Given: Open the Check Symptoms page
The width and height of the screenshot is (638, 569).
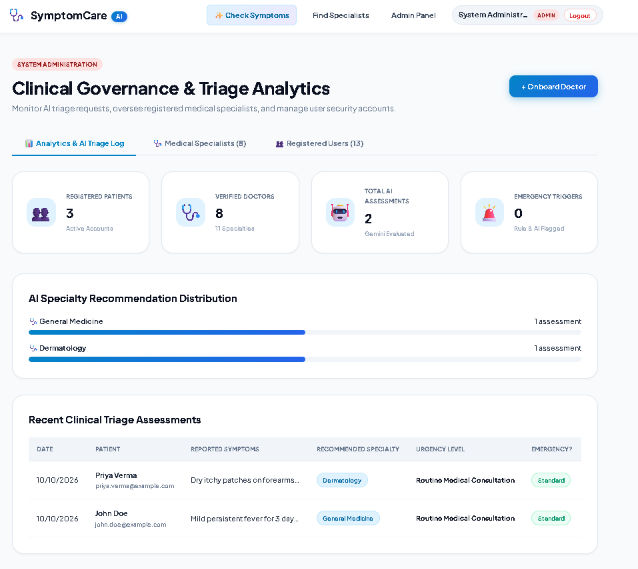Looking at the screenshot, I should [252, 15].
